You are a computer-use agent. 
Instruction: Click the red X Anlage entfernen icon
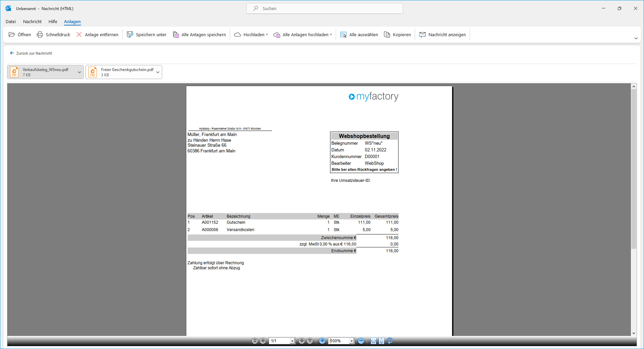pyautogui.click(x=79, y=34)
